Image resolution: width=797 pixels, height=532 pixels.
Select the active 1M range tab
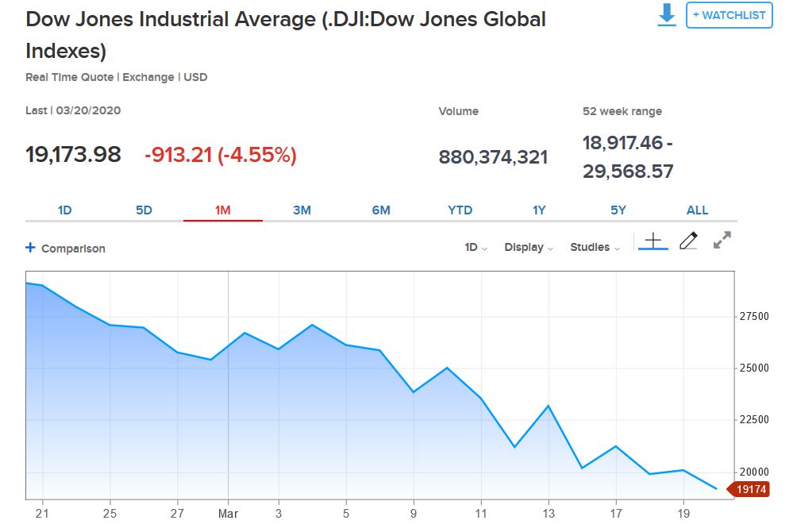click(x=222, y=210)
